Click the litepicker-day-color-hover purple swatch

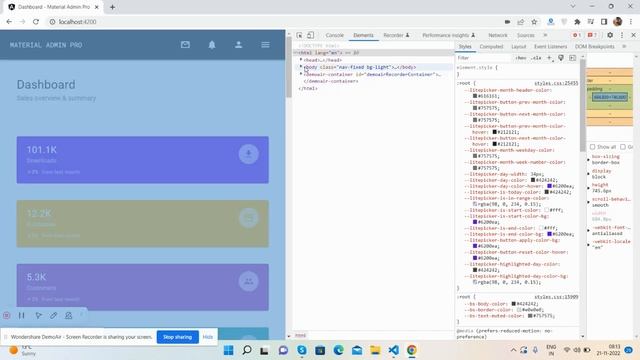549,186
